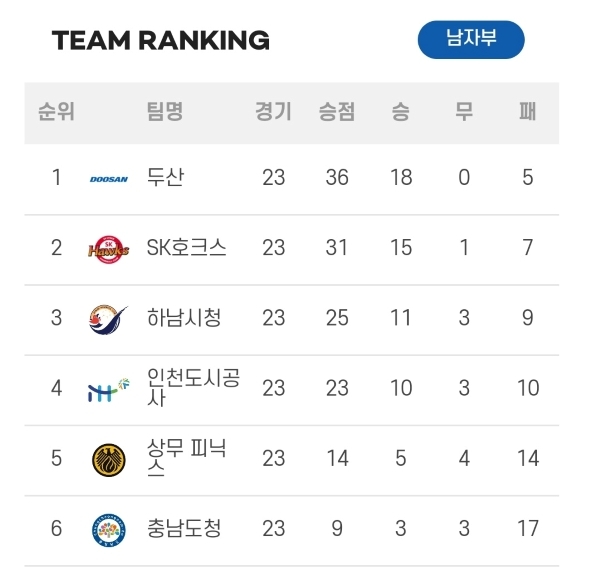The image size is (600, 574).
Task: Click the 충남도청 circular logo
Action: coord(109,530)
